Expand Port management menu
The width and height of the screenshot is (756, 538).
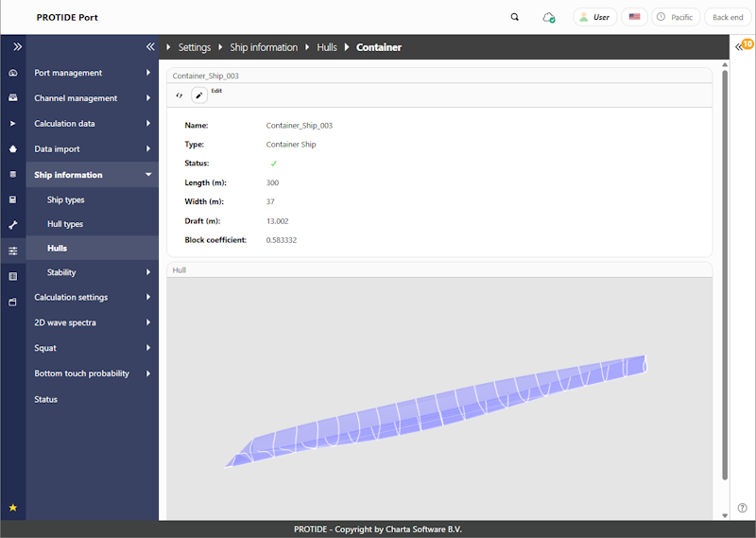pyautogui.click(x=92, y=73)
